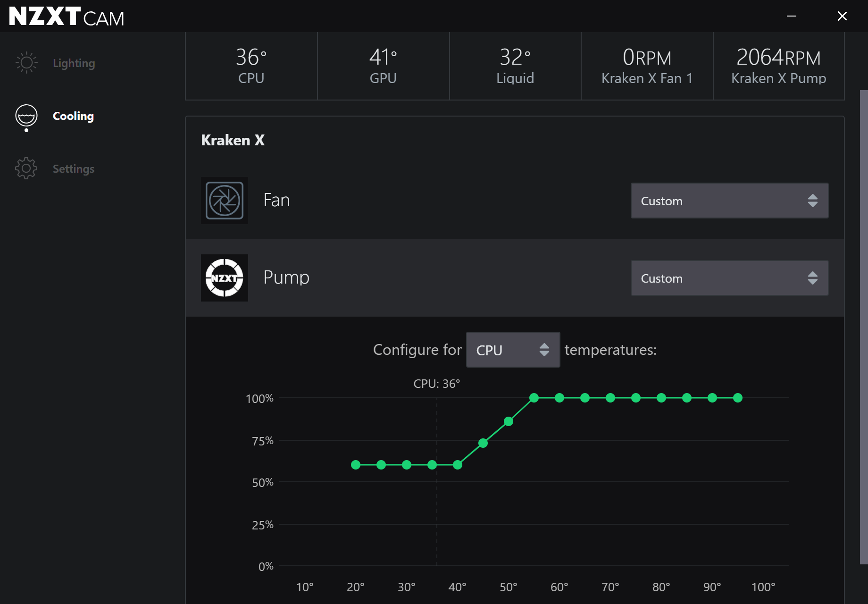This screenshot has height=604, width=868.
Task: Expand the Configure for CPU dropdown
Action: point(513,350)
